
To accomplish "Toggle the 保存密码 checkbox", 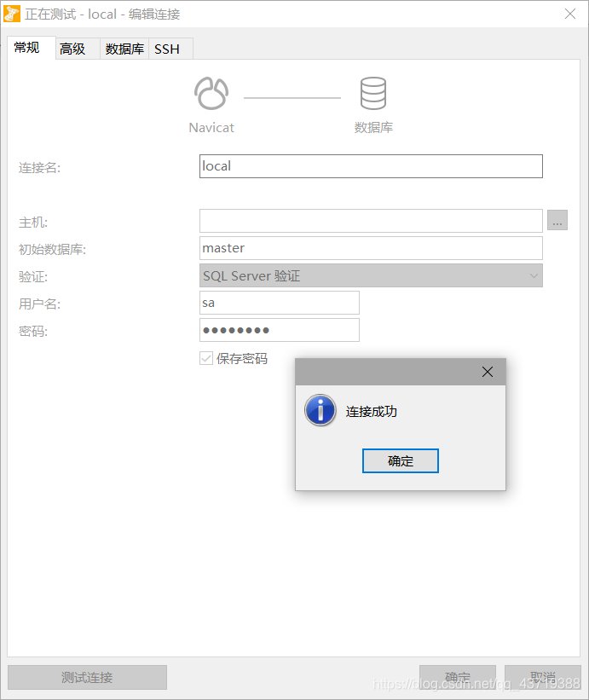I will [206, 358].
